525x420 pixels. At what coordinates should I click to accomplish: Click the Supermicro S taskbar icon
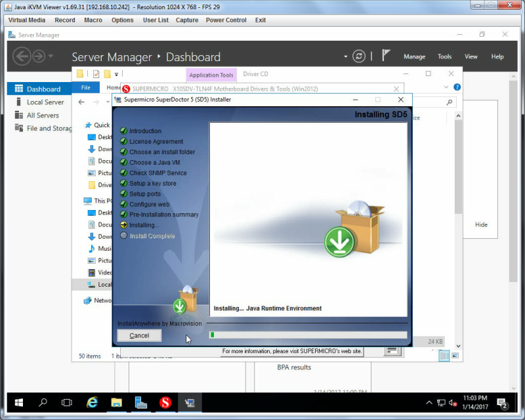pyautogui.click(x=165, y=402)
